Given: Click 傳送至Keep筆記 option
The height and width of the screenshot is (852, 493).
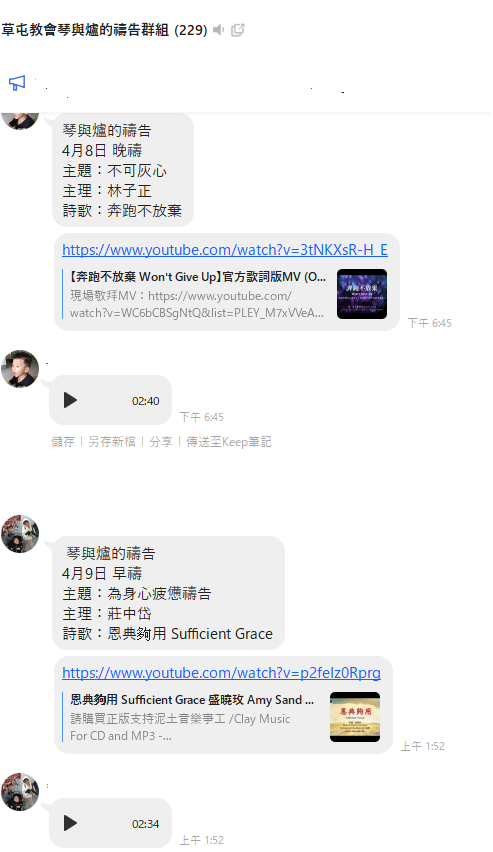Looking at the screenshot, I should click(229, 442).
